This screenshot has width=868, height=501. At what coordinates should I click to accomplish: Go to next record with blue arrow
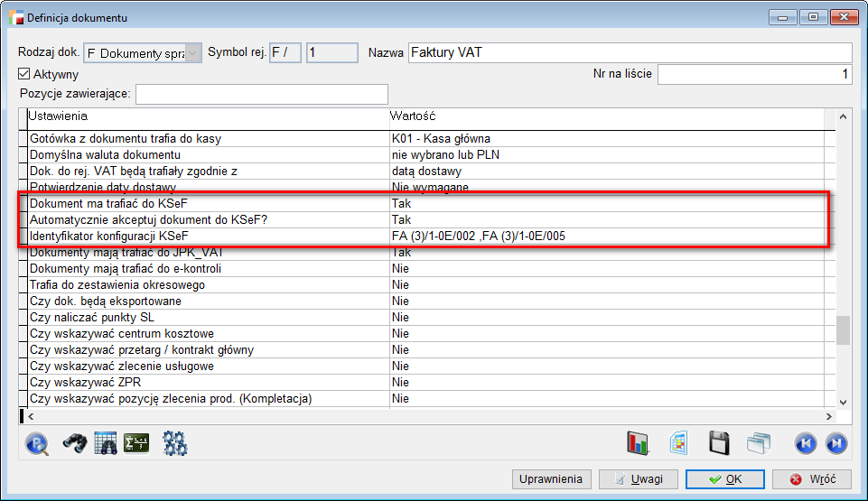[836, 443]
